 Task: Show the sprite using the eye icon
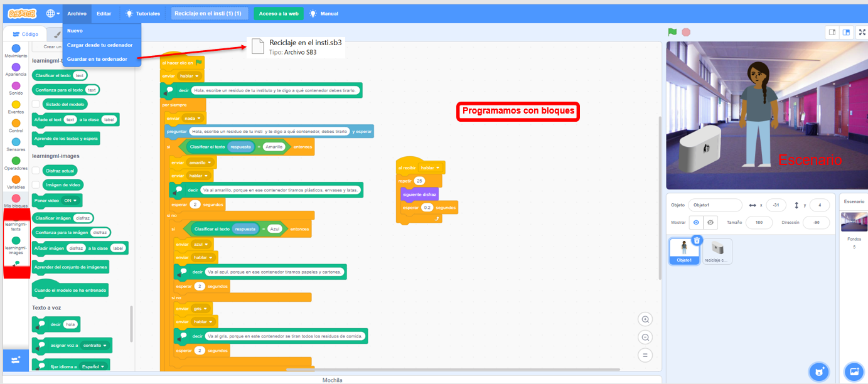click(695, 223)
